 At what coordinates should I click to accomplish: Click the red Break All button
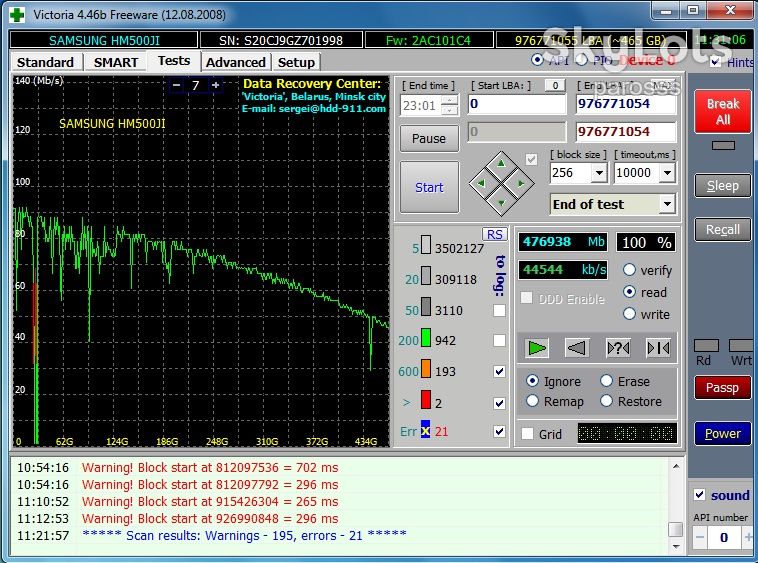tap(723, 112)
